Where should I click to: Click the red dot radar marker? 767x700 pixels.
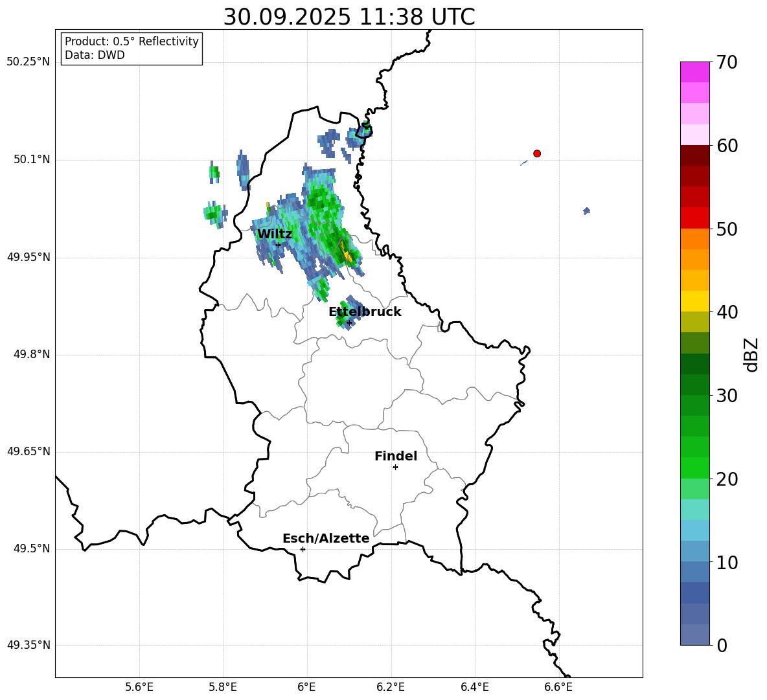coord(537,153)
